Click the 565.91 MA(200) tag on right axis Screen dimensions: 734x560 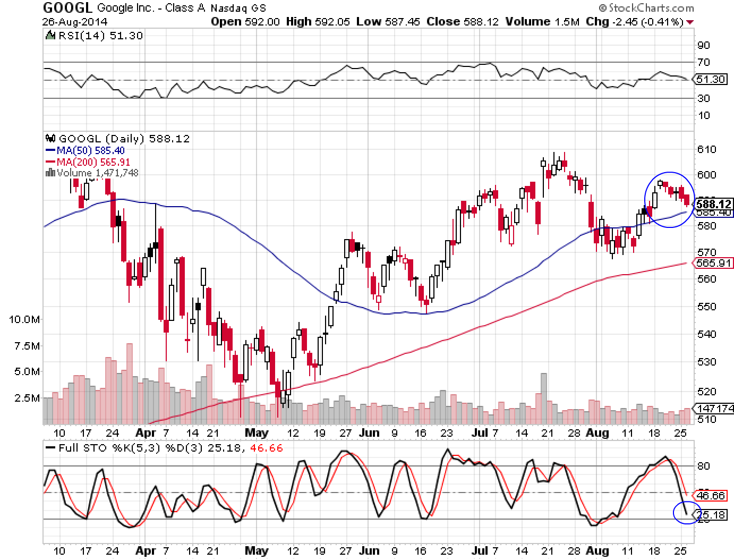pyautogui.click(x=712, y=262)
